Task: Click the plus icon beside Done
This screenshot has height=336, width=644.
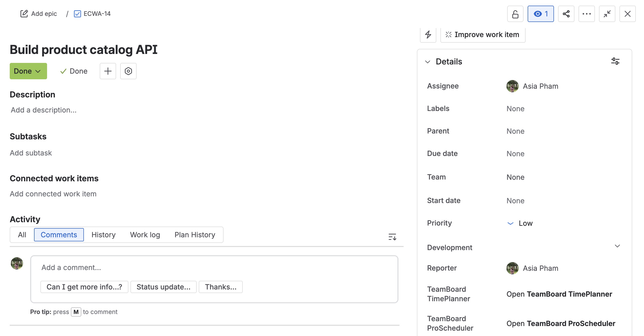Action: pyautogui.click(x=108, y=71)
